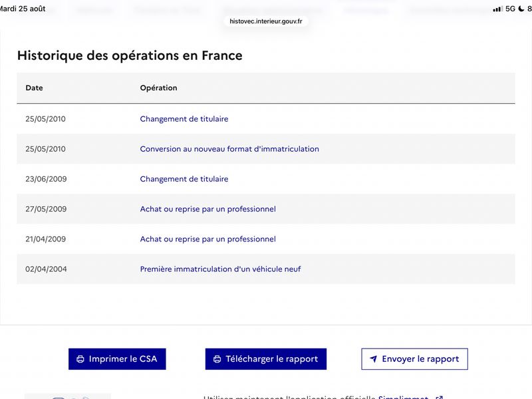Image resolution: width=532 pixels, height=399 pixels.
Task: Click the Télécharger le rapport button
Action: point(265,359)
